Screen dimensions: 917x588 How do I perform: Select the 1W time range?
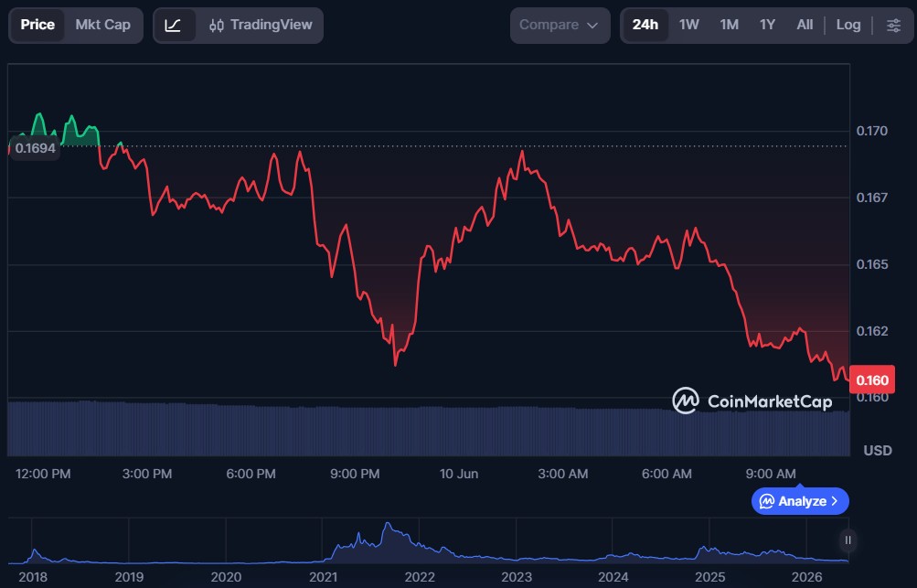[x=689, y=26]
